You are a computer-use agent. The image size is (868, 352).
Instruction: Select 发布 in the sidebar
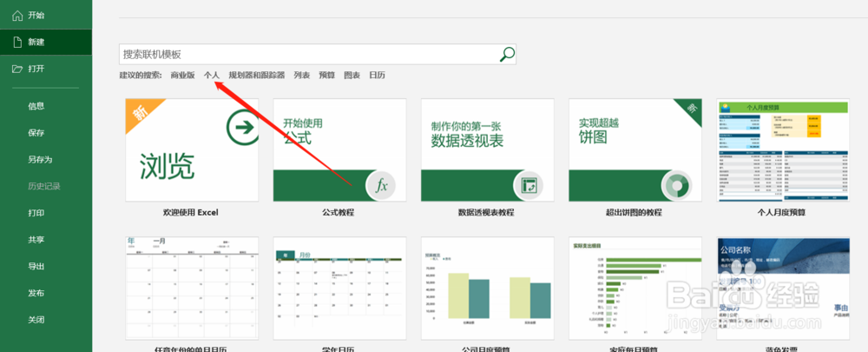[x=36, y=293]
